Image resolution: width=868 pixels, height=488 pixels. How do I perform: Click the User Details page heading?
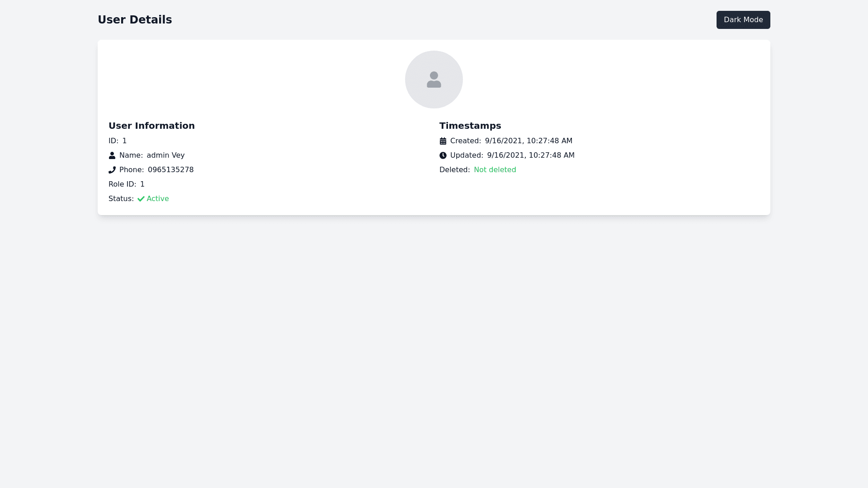click(x=135, y=20)
